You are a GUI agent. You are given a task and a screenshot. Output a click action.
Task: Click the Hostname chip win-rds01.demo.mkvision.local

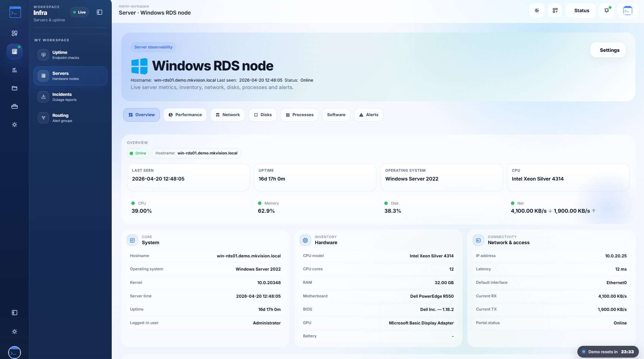click(196, 153)
